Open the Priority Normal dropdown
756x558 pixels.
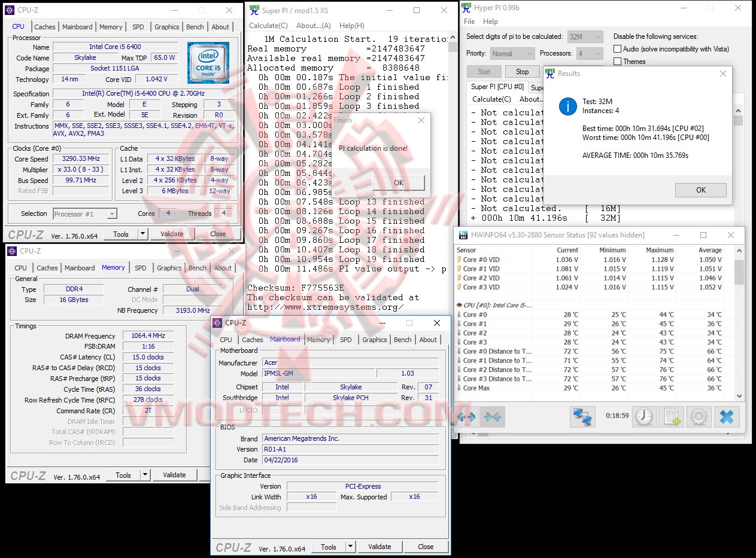pos(512,53)
